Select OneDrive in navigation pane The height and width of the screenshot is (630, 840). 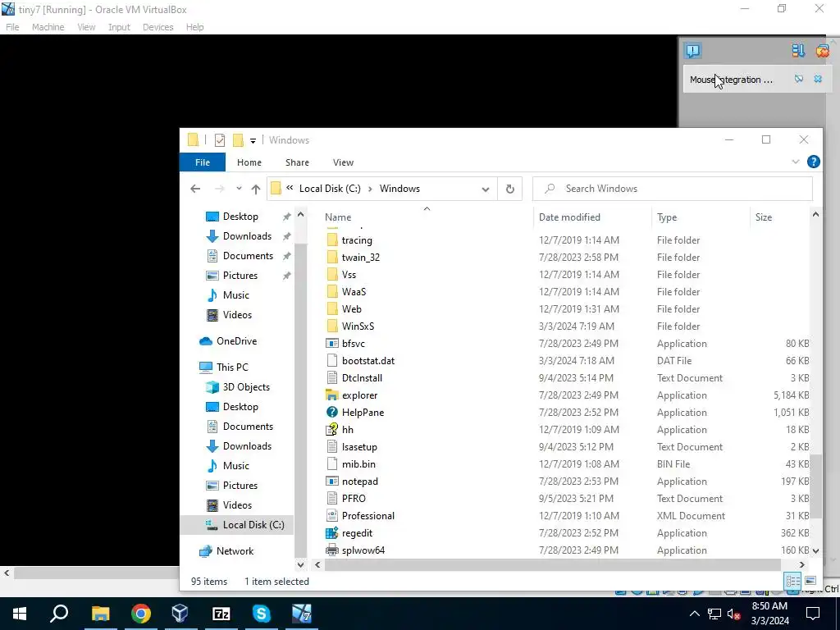click(236, 340)
